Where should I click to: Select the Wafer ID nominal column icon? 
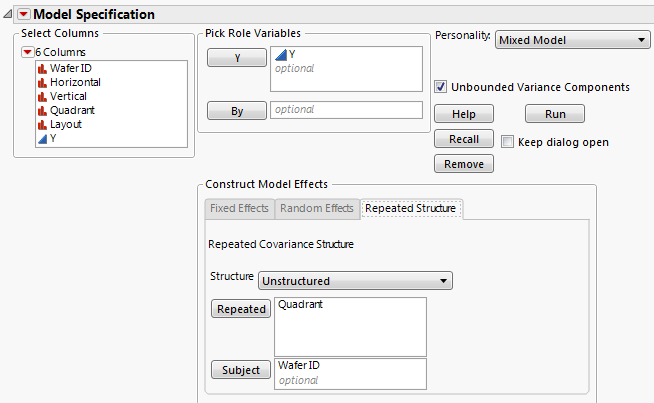coord(42,68)
